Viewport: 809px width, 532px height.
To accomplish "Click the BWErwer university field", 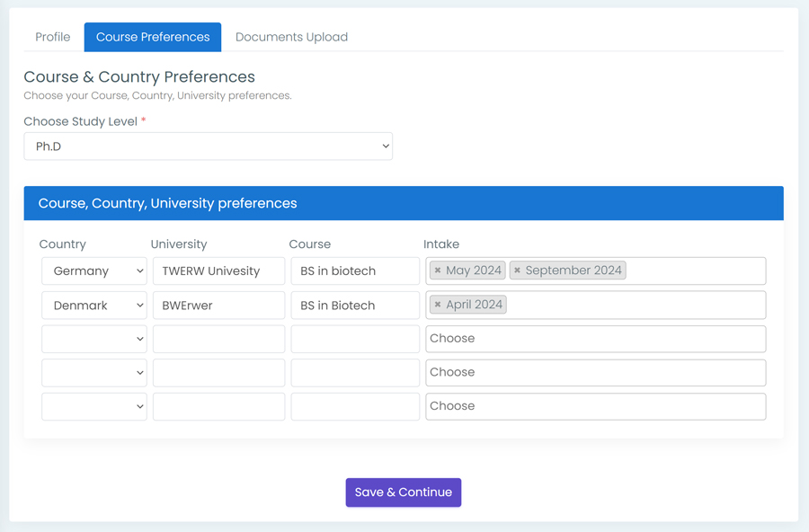I will (x=218, y=305).
